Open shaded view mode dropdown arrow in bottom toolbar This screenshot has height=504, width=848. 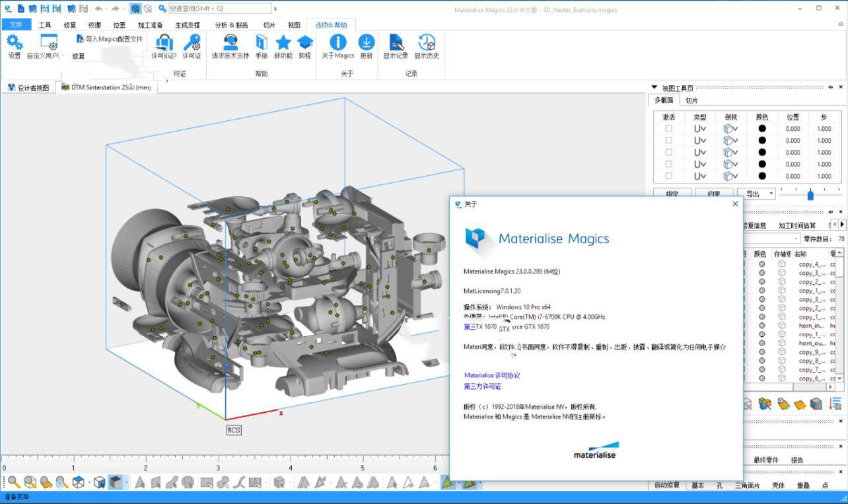(x=126, y=483)
